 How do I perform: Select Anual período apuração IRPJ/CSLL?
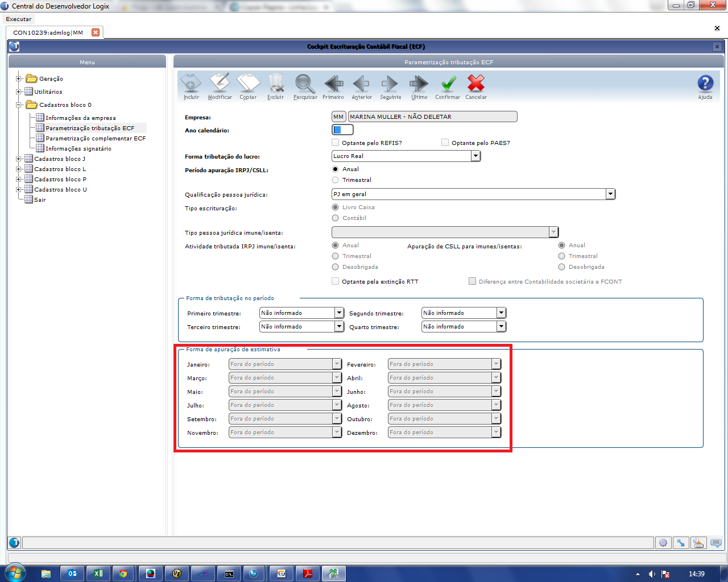pyautogui.click(x=336, y=169)
